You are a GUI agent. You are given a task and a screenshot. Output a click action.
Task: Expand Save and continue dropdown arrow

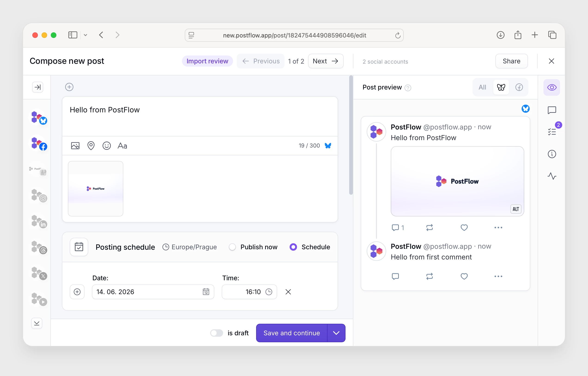(336, 333)
